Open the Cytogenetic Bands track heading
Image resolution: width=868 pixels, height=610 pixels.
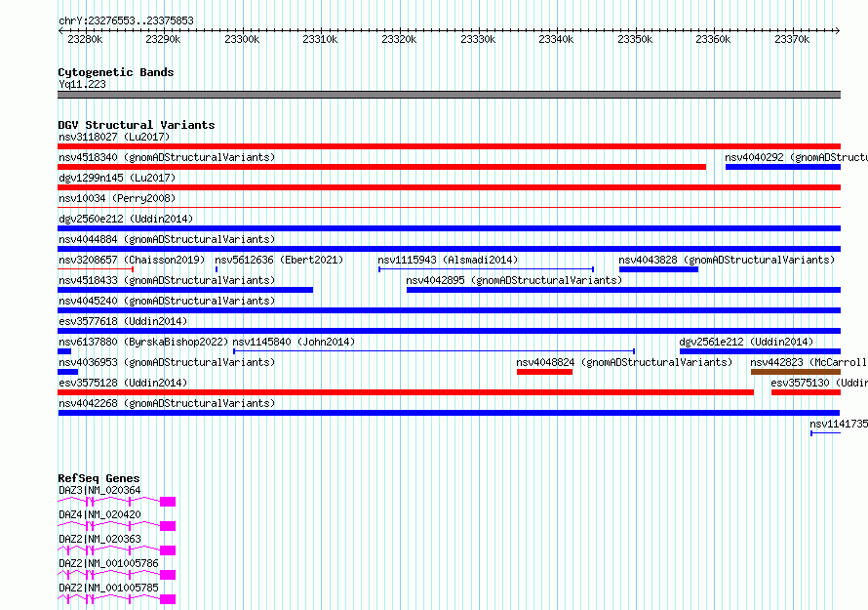coord(116,72)
